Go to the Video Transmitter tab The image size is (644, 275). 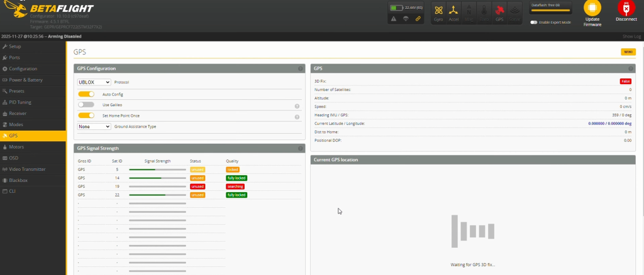click(x=27, y=169)
